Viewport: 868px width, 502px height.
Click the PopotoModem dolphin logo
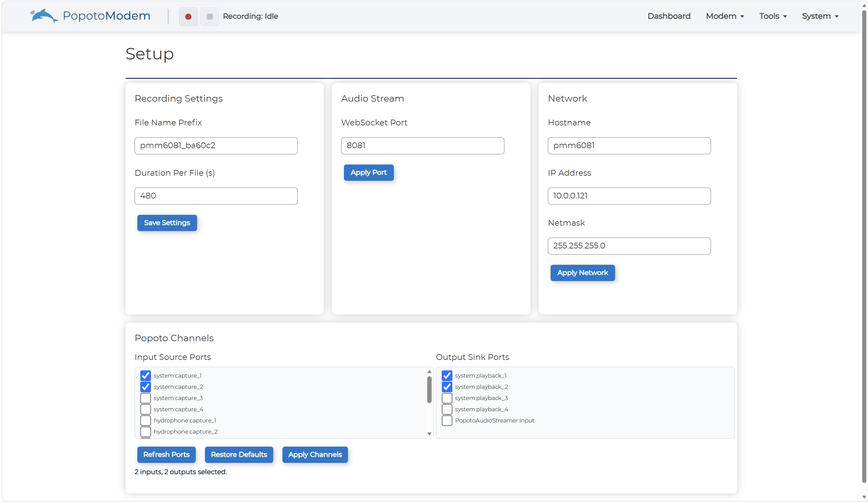point(44,16)
